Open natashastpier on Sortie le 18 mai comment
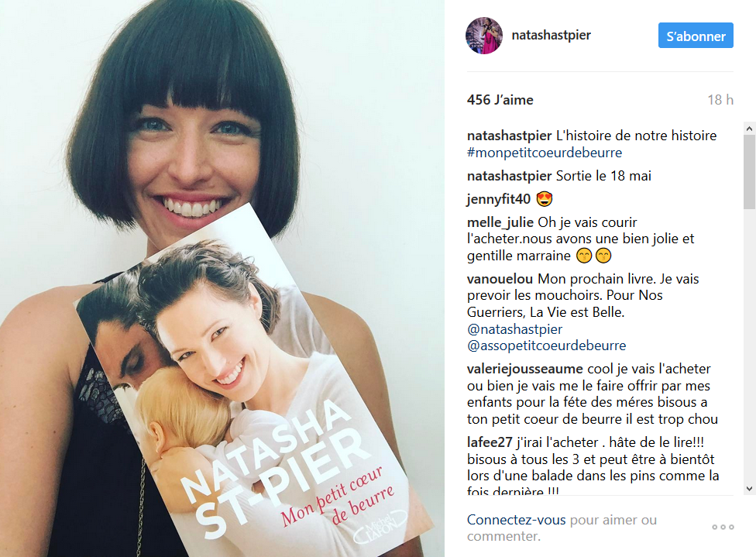The width and height of the screenshot is (756, 557). tap(509, 176)
